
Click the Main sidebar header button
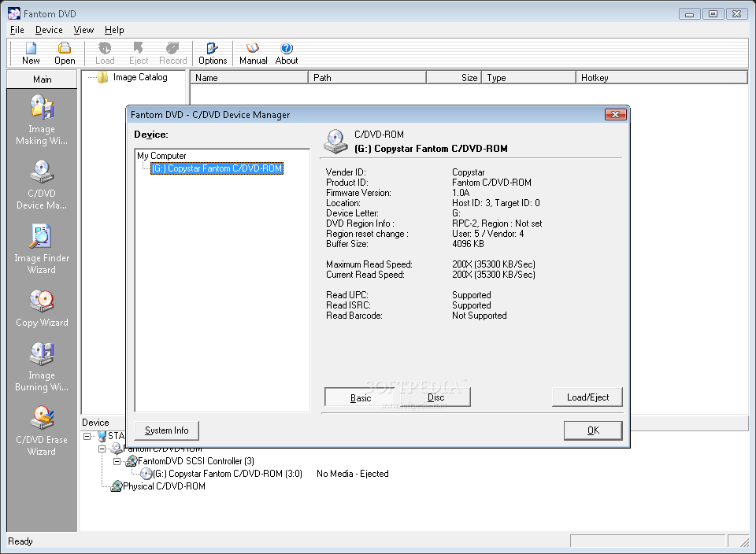pos(42,79)
